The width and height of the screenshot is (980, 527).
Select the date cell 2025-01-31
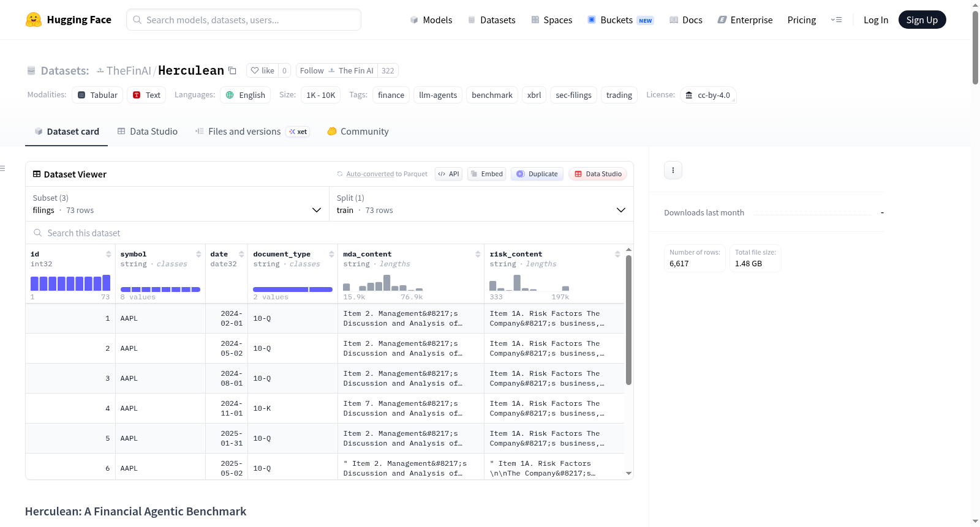coord(227,438)
